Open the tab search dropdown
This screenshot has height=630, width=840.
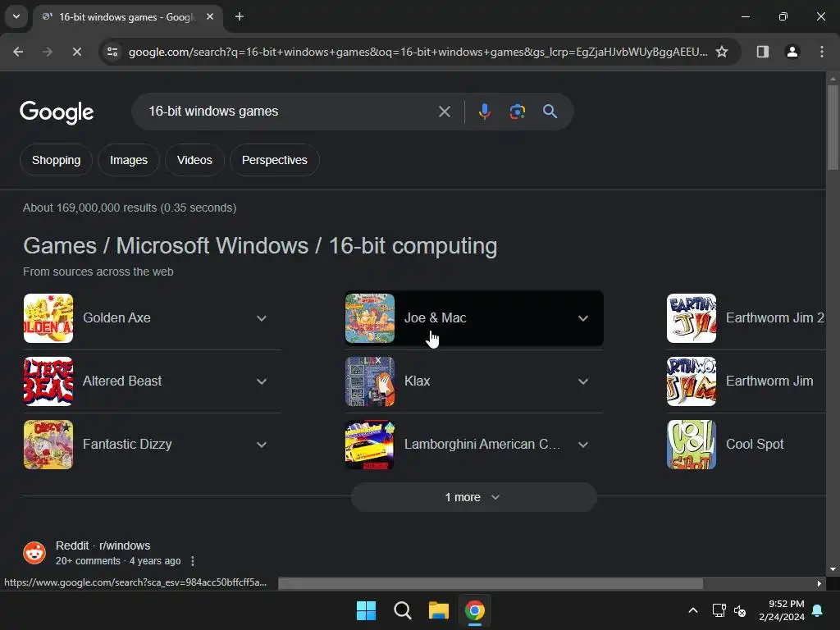[16, 16]
